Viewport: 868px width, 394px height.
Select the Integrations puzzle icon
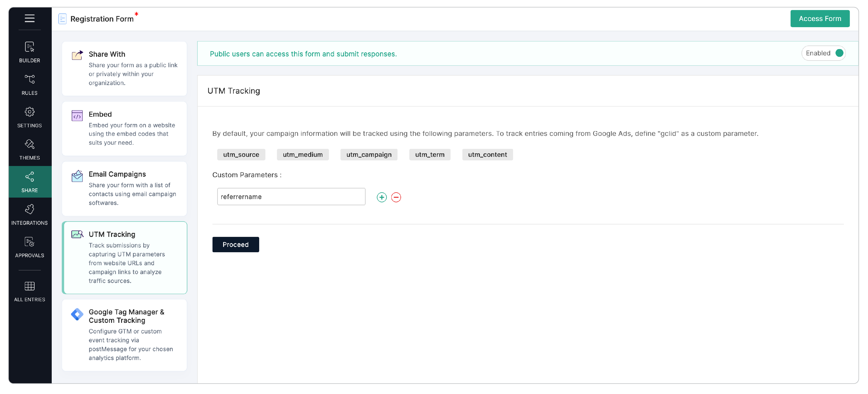(x=29, y=214)
